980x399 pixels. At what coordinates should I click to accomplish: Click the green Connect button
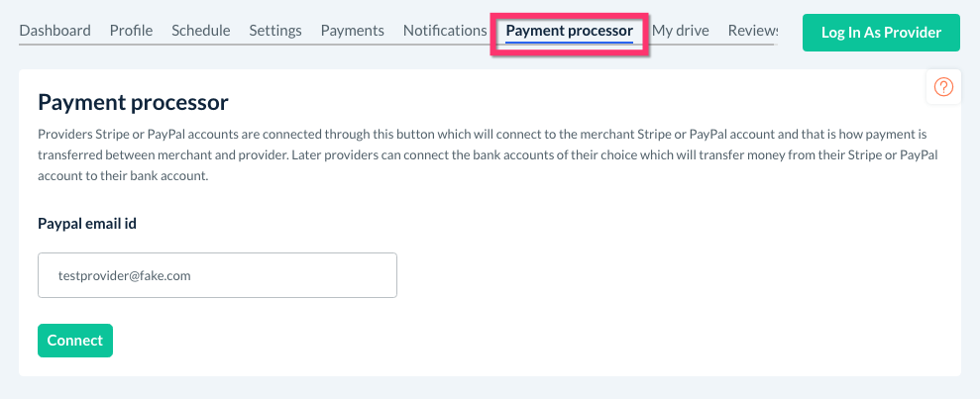[75, 340]
